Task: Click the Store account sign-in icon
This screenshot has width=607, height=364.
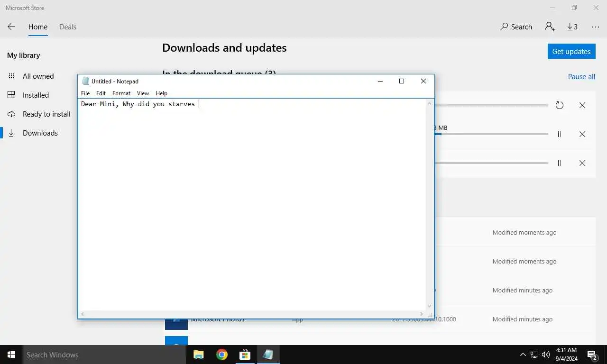Action: tap(550, 27)
